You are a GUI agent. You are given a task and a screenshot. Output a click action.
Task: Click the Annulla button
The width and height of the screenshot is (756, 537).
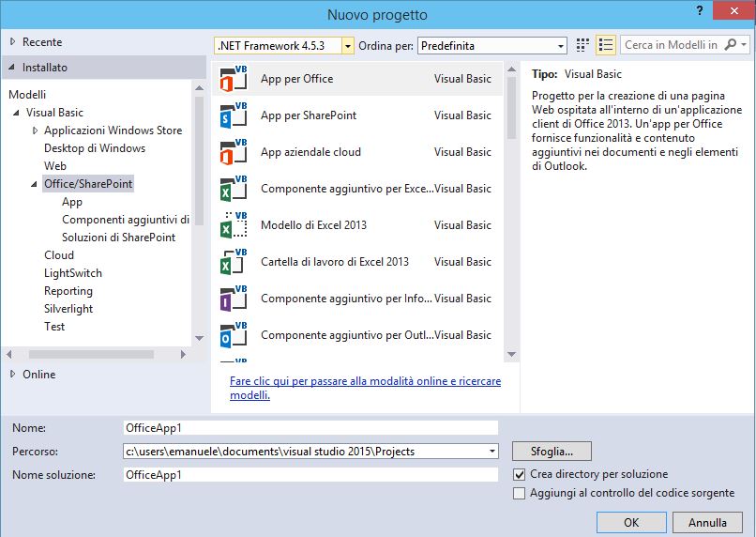click(707, 523)
